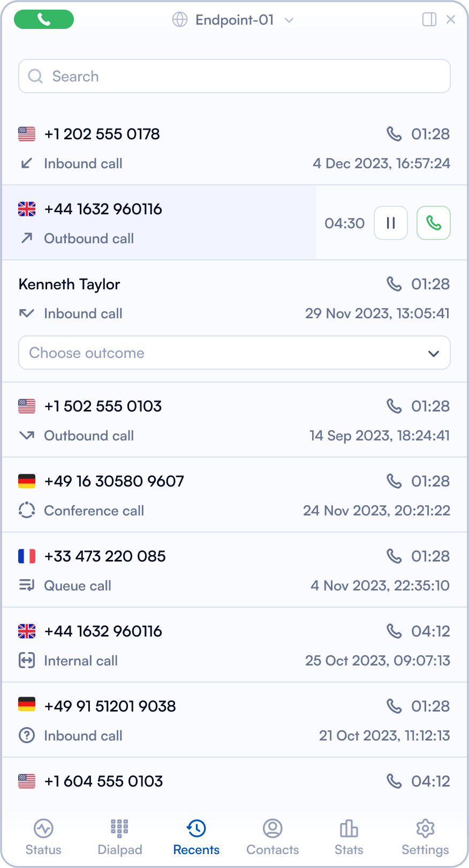Click the phone icon beside +1 202 555 0178
This screenshot has width=469, height=868.
394,134
